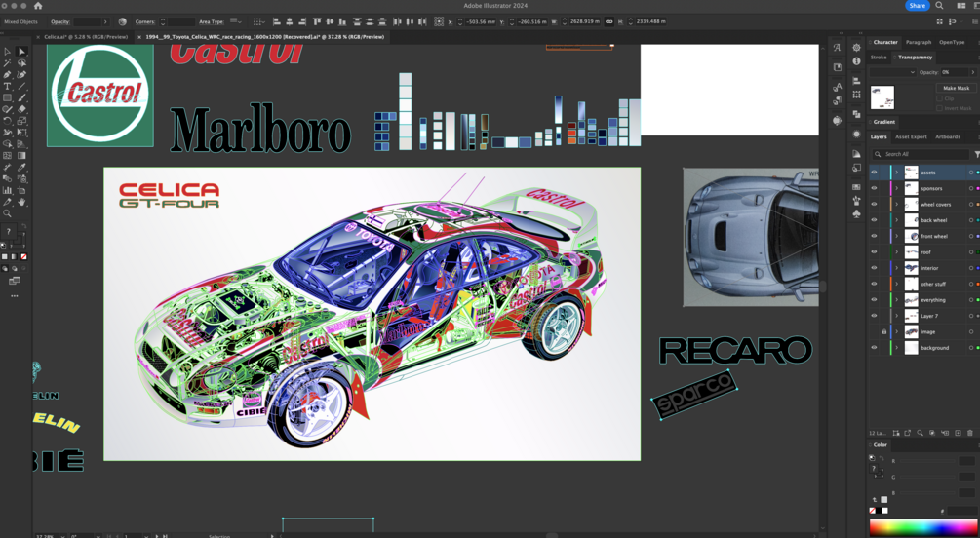980x538 pixels.
Task: Switch to the Celica.ai document tab
Action: coord(86,37)
